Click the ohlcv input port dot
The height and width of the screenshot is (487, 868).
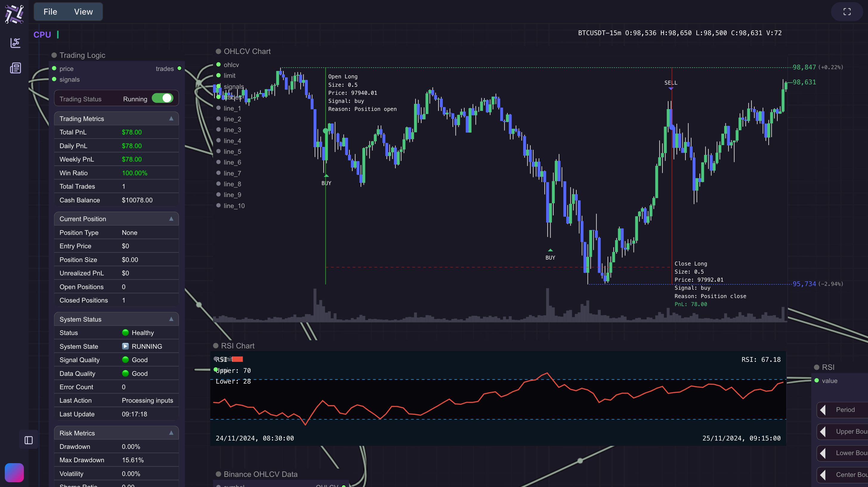(x=218, y=65)
